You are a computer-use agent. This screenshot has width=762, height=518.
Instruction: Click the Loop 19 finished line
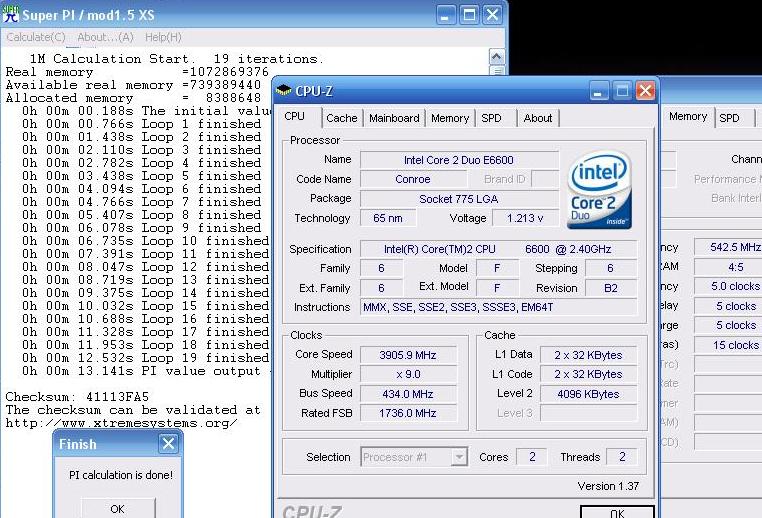145,358
